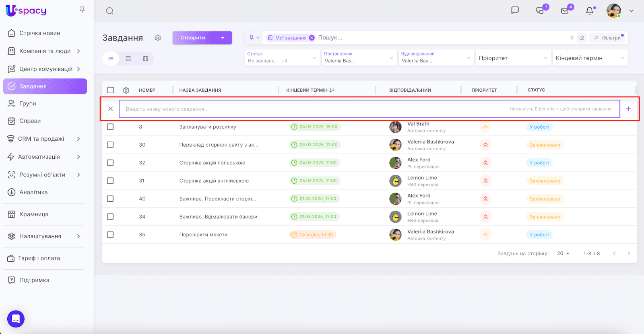Expand the Пріоритет filter dropdown
The image size is (644, 334).
pyautogui.click(x=512, y=58)
